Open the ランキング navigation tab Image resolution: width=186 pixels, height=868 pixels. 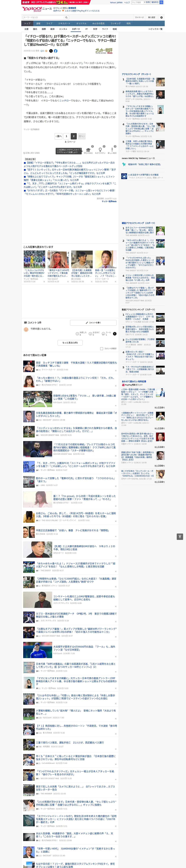(115, 24)
